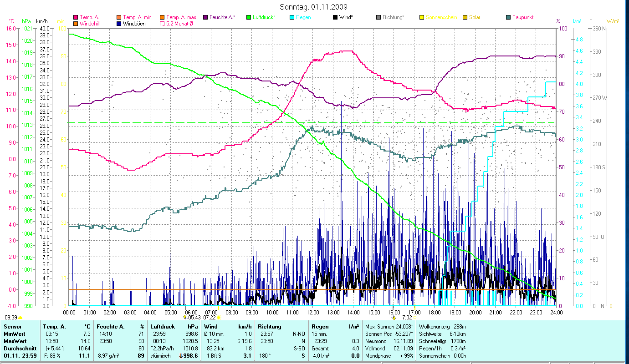This screenshot has width=629, height=364.
Task: Click the purple Feuchte A. legend square
Action: click(x=205, y=17)
